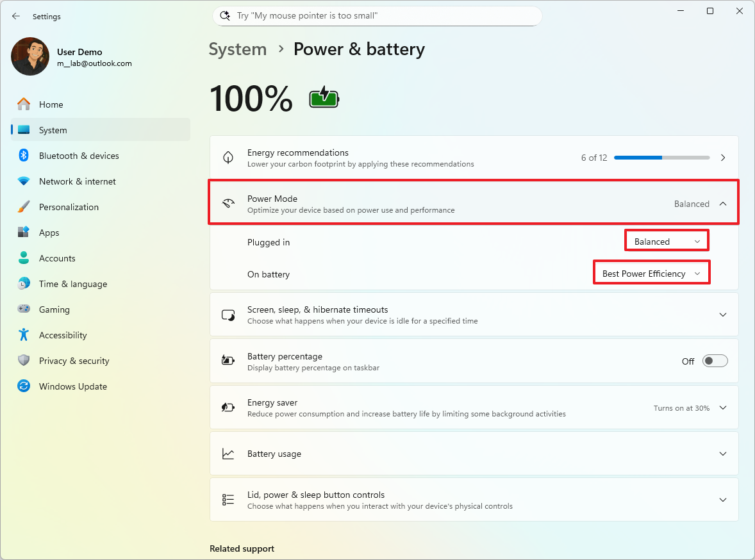Open the Plugged in power mode dropdown
Viewport: 755px width, 560px height.
coord(666,240)
